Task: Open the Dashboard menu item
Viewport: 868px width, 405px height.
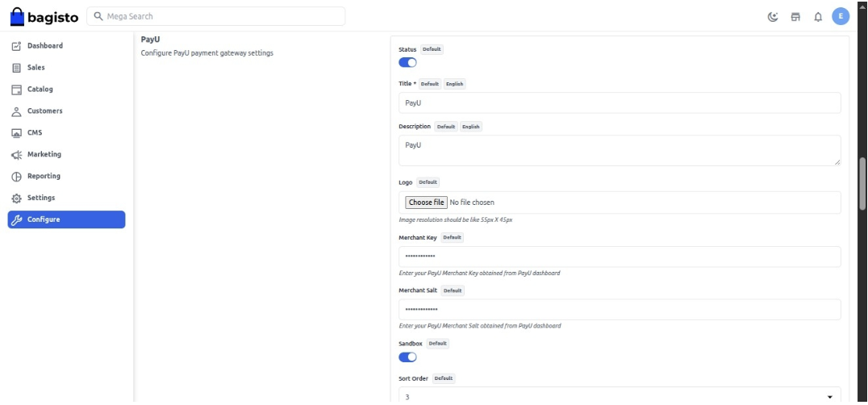Action: click(66, 46)
